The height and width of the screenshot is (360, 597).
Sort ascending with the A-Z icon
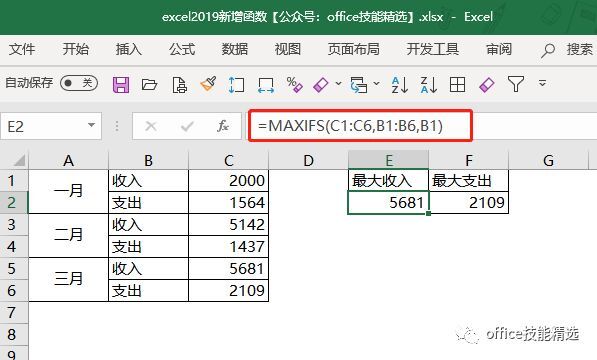pos(400,84)
